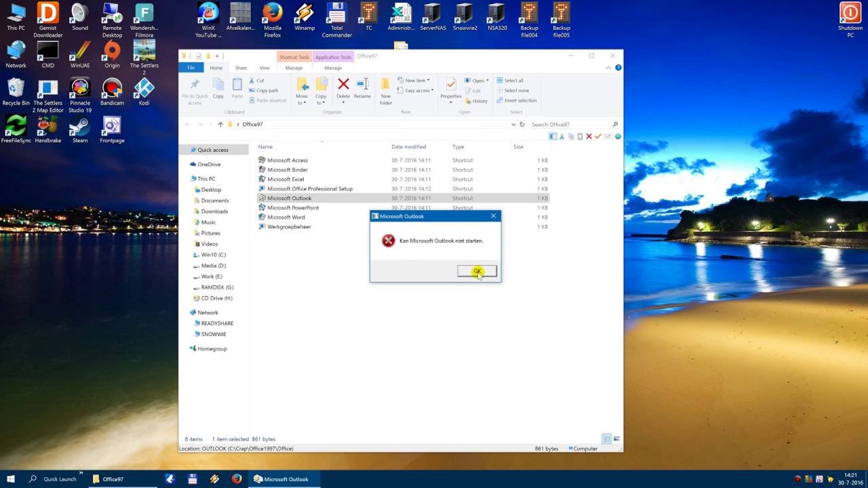Screen dimensions: 868x488
Task: Create a New folder from the ribbon
Action: tap(386, 91)
